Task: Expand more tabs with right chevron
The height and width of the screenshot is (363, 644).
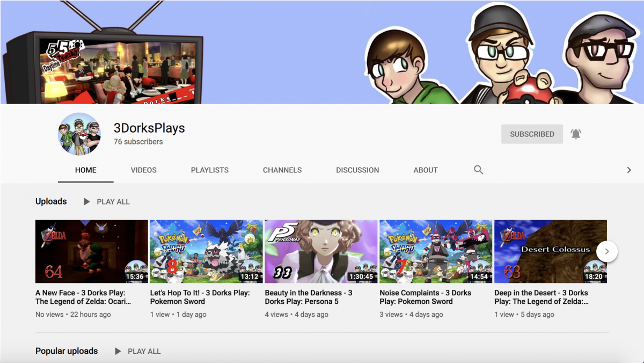Action: (628, 170)
